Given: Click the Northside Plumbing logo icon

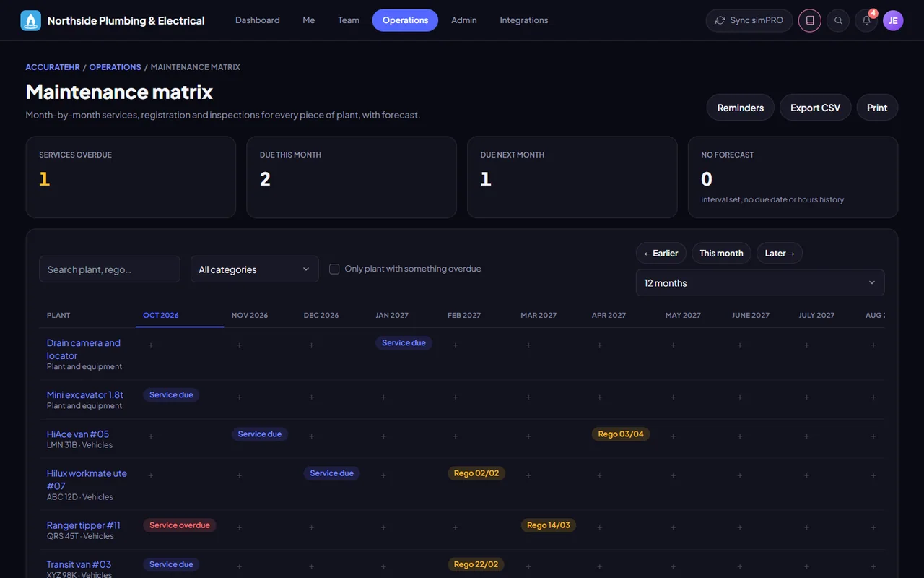Looking at the screenshot, I should pos(31,20).
